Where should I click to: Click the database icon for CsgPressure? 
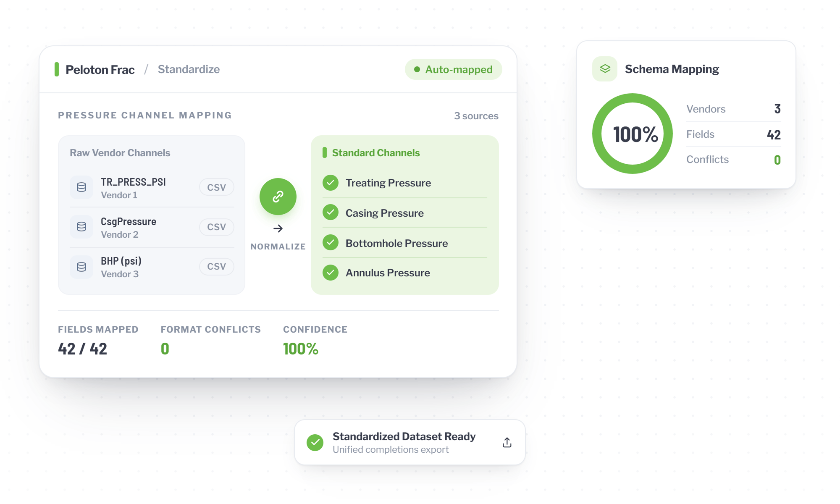81,227
